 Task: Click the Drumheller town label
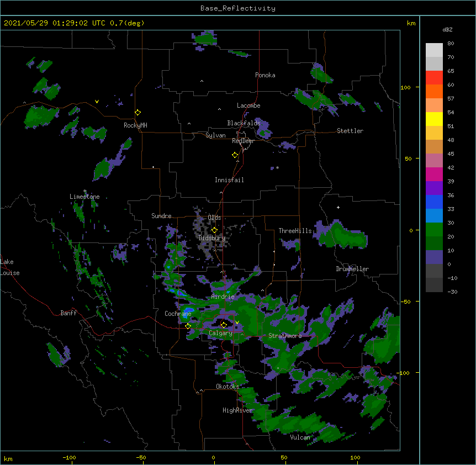tap(352, 269)
